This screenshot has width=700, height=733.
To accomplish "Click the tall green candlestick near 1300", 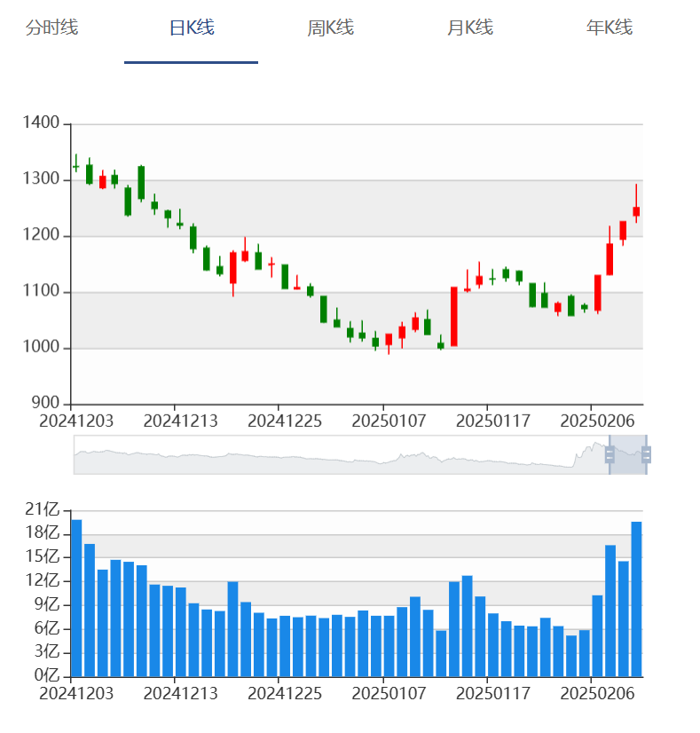I will coord(141,182).
